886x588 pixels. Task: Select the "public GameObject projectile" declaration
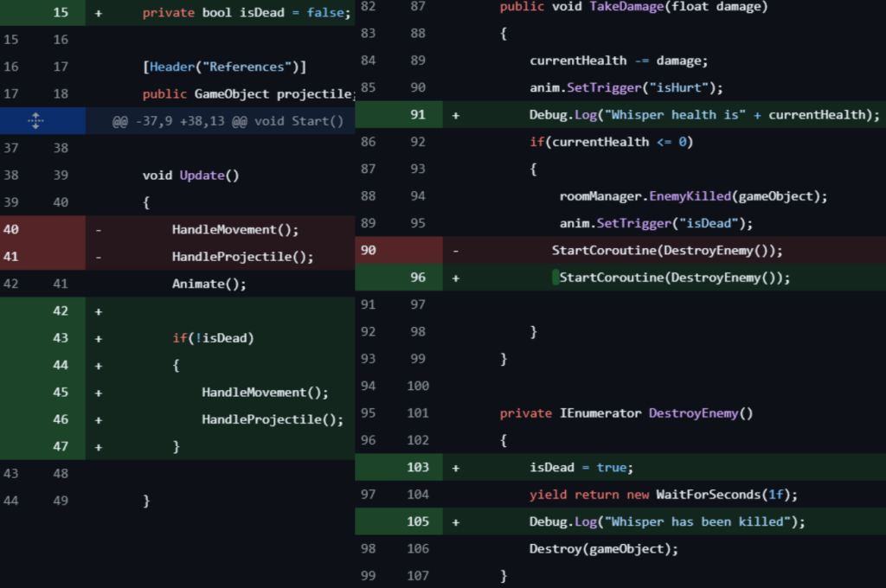pos(248,93)
